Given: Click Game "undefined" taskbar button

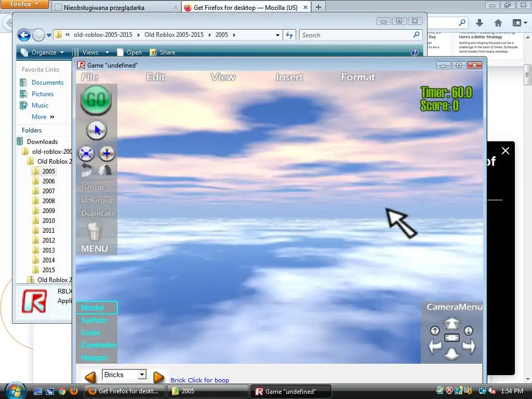Looking at the screenshot, I should 290,391.
